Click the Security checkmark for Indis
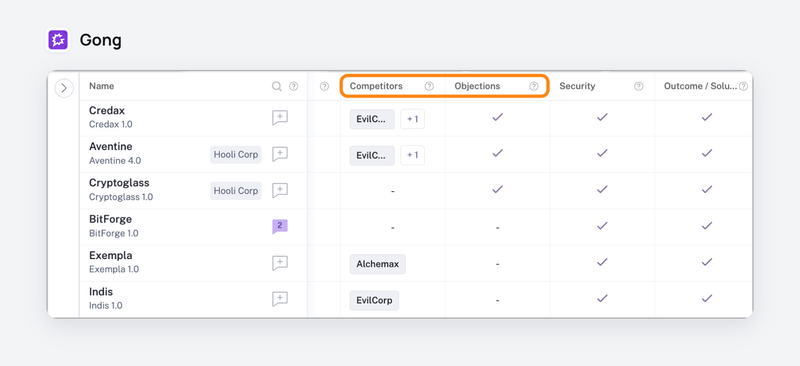Image resolution: width=800 pixels, height=366 pixels. (603, 298)
